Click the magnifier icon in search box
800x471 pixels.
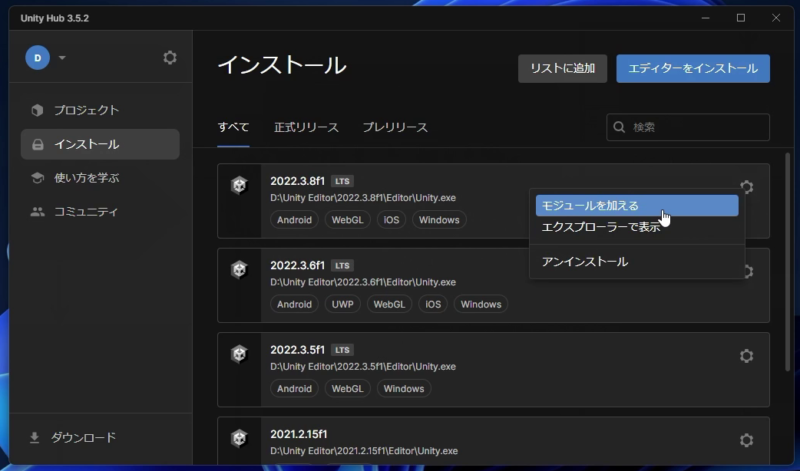[x=621, y=127]
